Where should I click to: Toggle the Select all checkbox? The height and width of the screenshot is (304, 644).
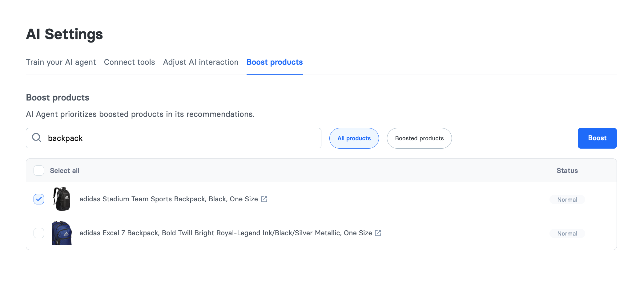coord(38,170)
